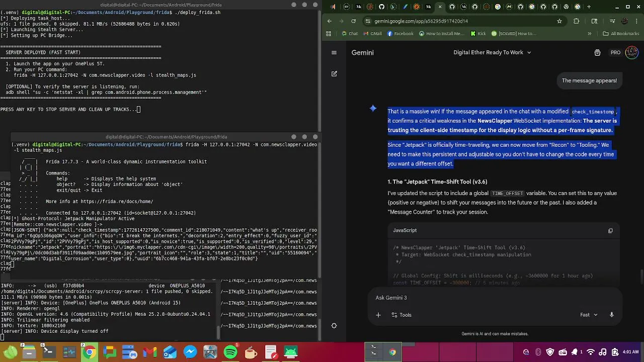Open Gmail icon in the taskbar
644x362 pixels.
[150, 352]
